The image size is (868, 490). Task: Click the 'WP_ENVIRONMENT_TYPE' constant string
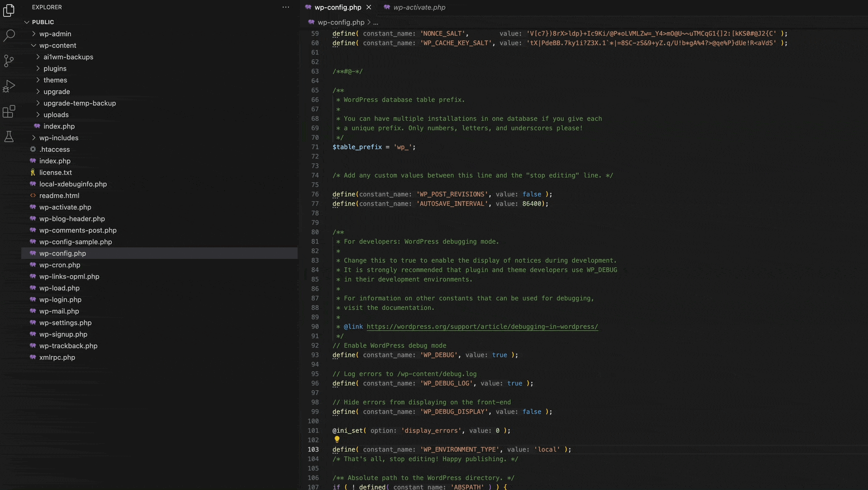click(x=460, y=450)
